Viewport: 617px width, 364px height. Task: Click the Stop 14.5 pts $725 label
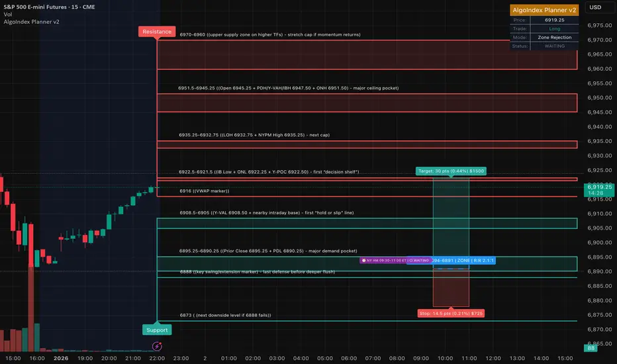(451, 313)
